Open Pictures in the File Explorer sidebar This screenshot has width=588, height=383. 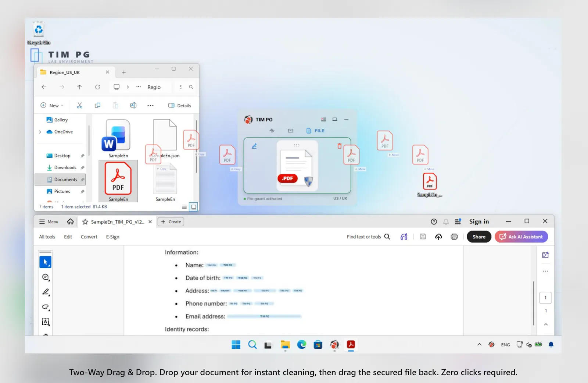coord(58,191)
